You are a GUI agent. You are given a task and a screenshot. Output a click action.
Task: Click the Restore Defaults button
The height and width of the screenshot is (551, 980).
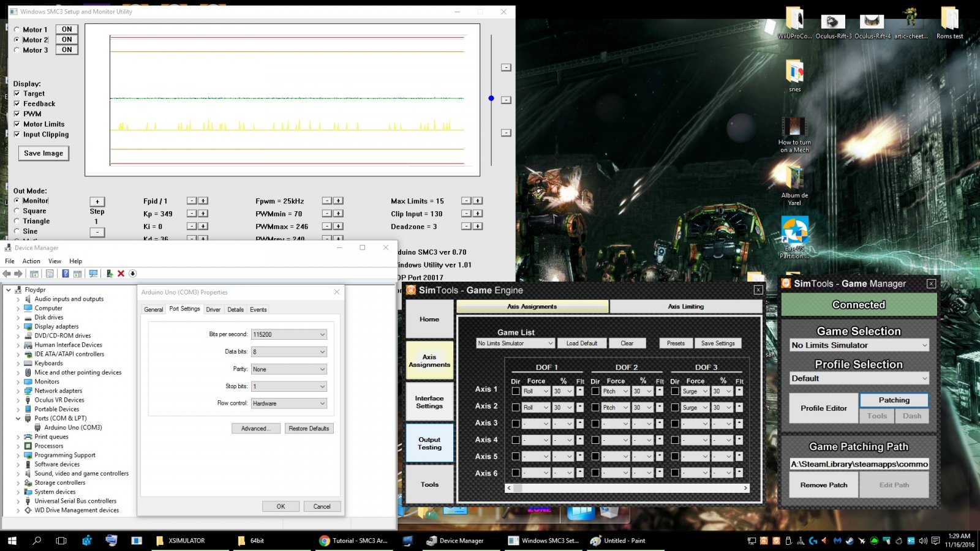tap(309, 429)
